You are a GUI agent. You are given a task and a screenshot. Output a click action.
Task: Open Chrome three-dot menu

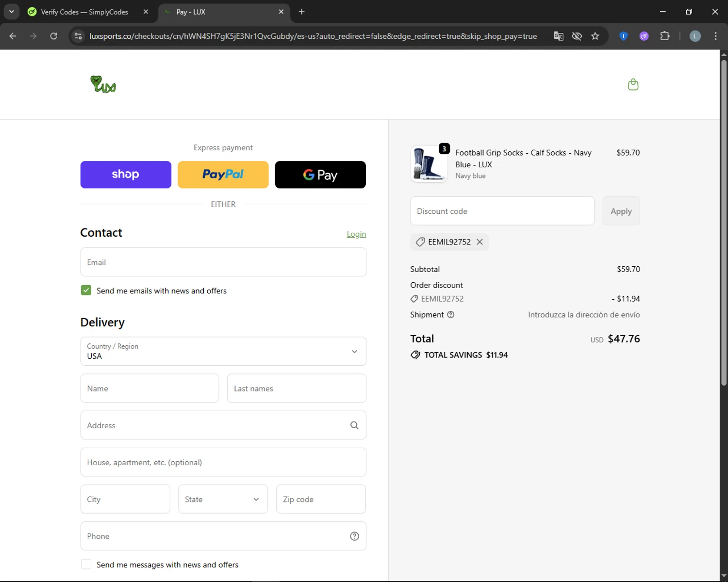click(x=715, y=36)
